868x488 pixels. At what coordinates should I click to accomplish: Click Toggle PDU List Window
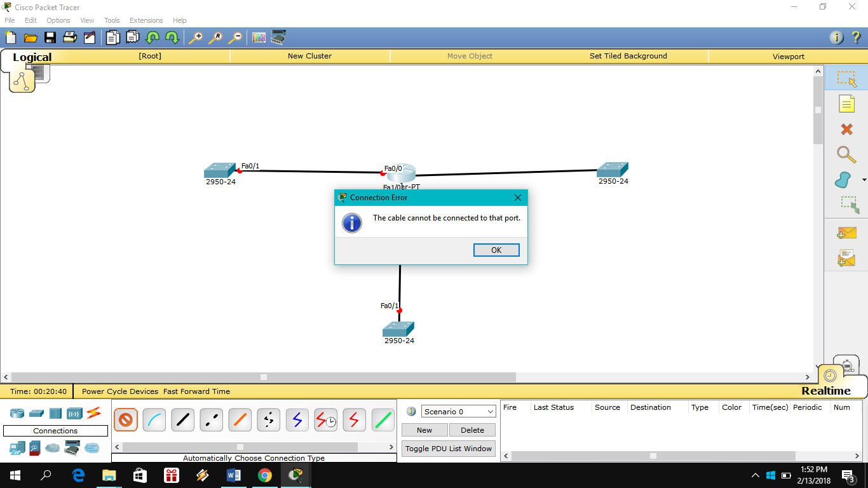449,449
